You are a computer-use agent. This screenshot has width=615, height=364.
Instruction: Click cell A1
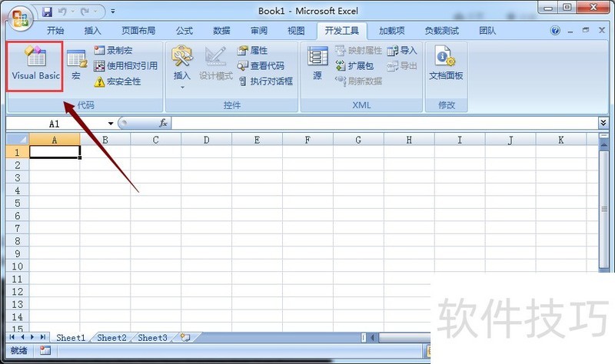[55, 152]
